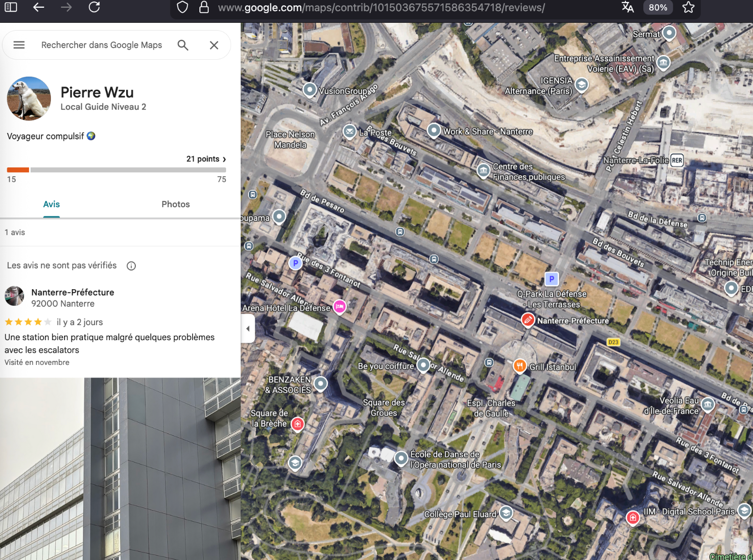This screenshot has height=560, width=753.
Task: Click the browser reload button
Action: (94, 7)
